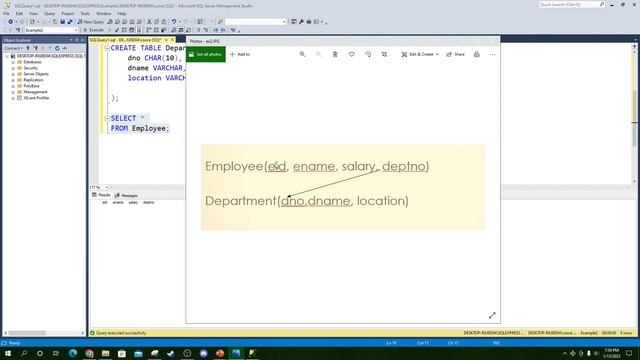Close the SQLQuery1.sql tab
Image resolution: width=640 pixels, height=360 pixels.
(172, 40)
